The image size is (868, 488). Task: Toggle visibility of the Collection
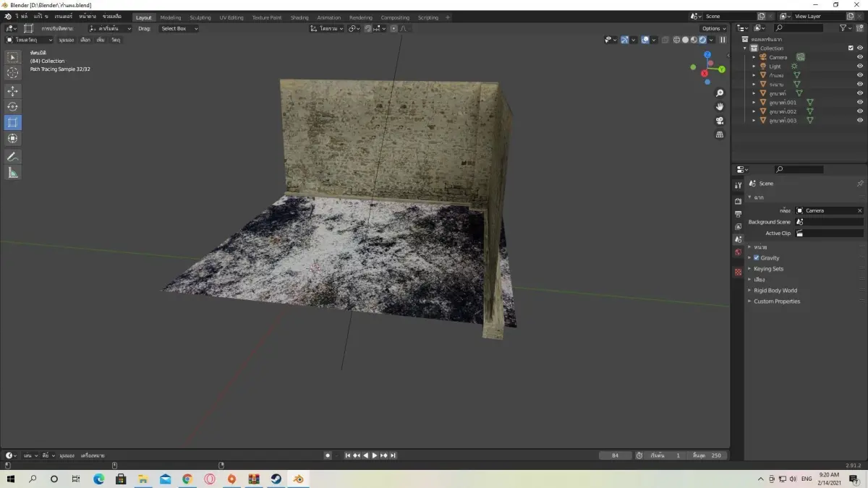click(x=860, y=48)
